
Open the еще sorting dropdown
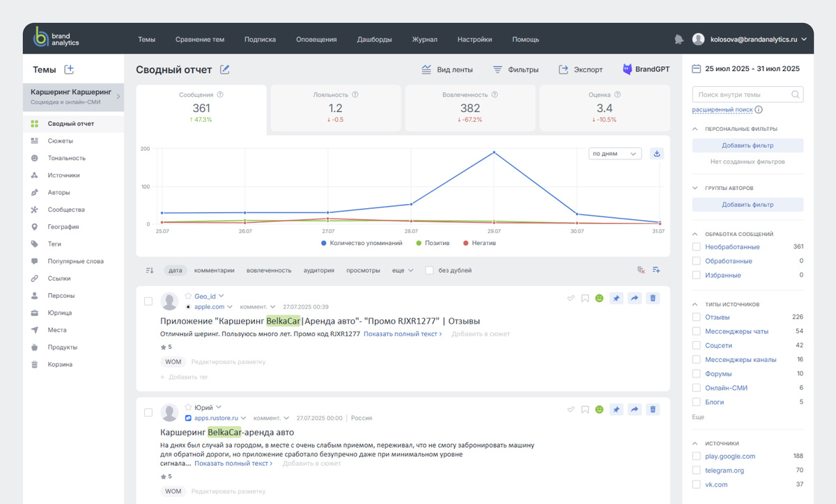coord(403,270)
